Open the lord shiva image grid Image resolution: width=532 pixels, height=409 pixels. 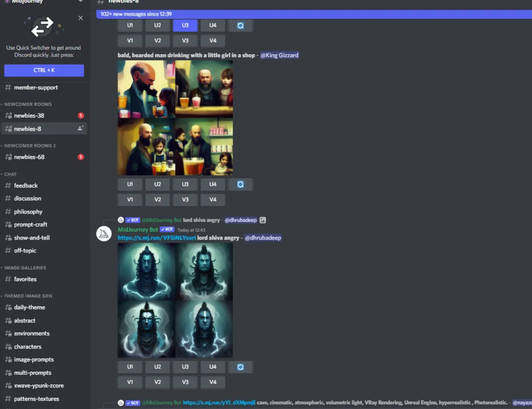(175, 300)
